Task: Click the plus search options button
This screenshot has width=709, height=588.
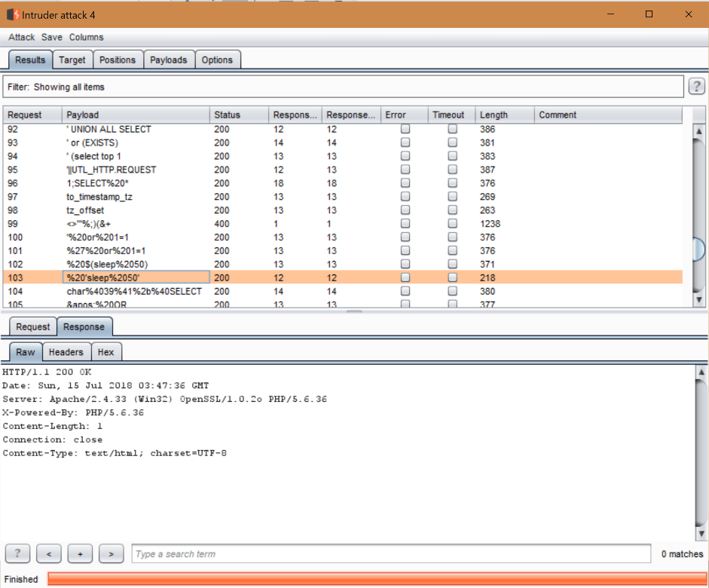Action: (80, 554)
